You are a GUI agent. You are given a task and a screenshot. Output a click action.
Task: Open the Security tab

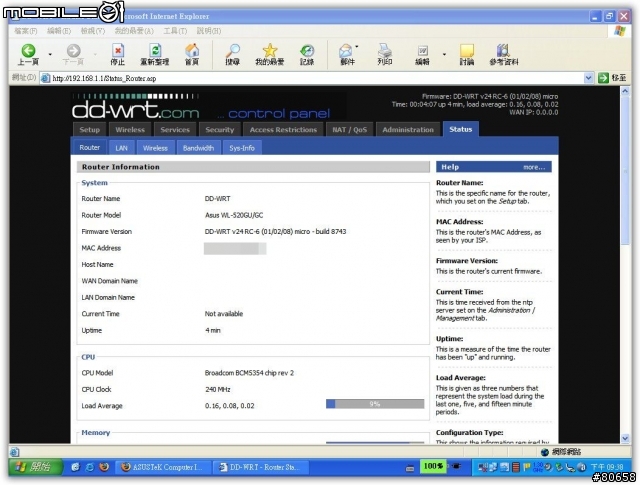220,129
